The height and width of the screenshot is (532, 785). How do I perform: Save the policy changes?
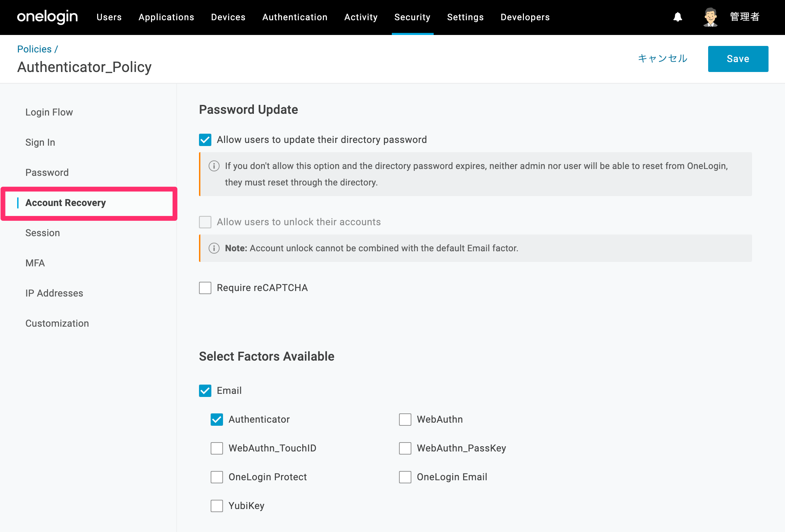point(738,59)
